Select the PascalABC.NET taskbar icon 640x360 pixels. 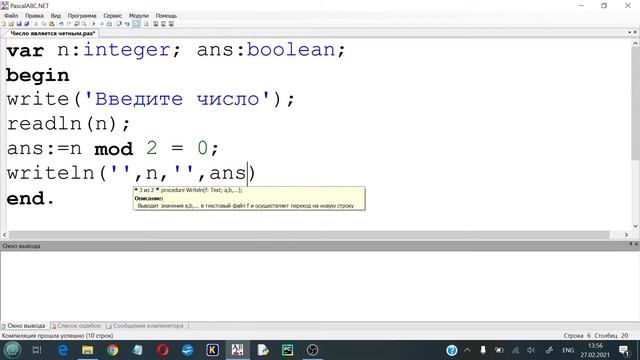click(238, 350)
